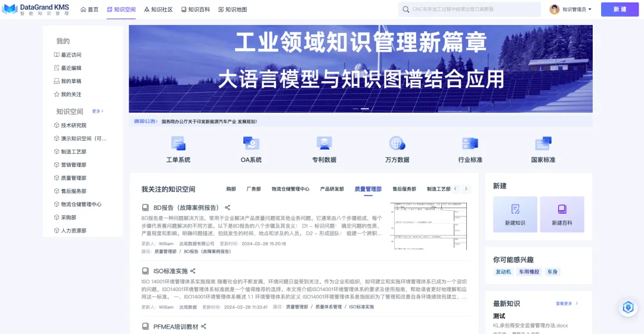Screen dimensions: 644x334
Task: Click share icon next to 8D报告 title
Action: [227, 208]
